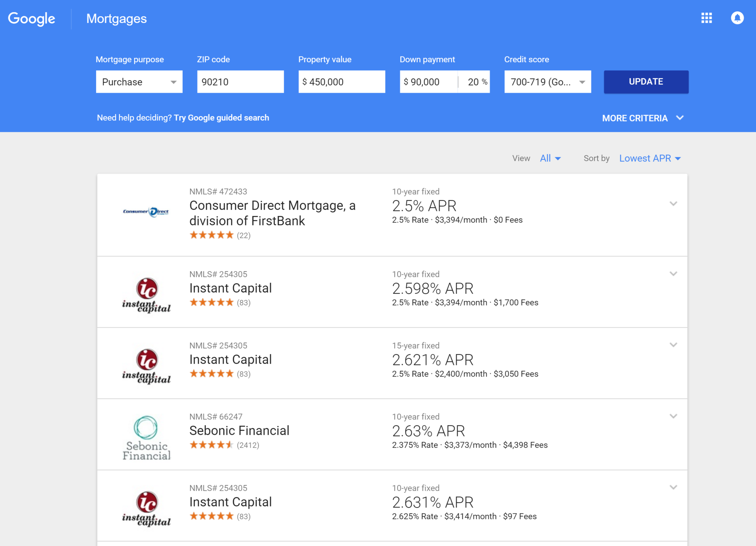This screenshot has height=546, width=756.
Task: Click the 2.63% APR value
Action: [429, 431]
